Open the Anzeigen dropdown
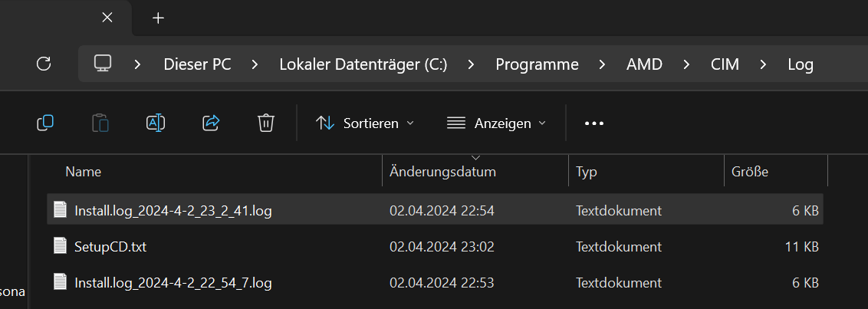This screenshot has height=309, width=868. [x=496, y=123]
